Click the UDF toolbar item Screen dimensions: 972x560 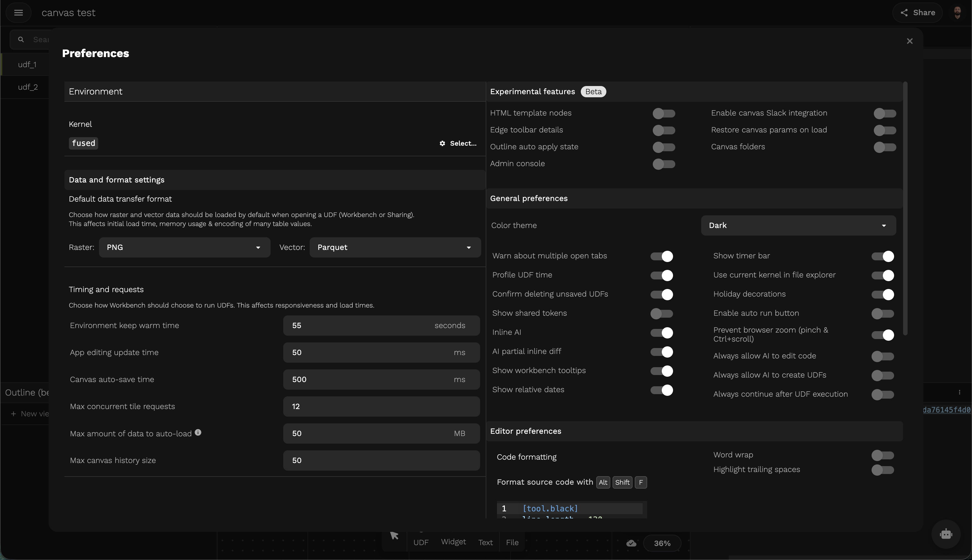420,543
